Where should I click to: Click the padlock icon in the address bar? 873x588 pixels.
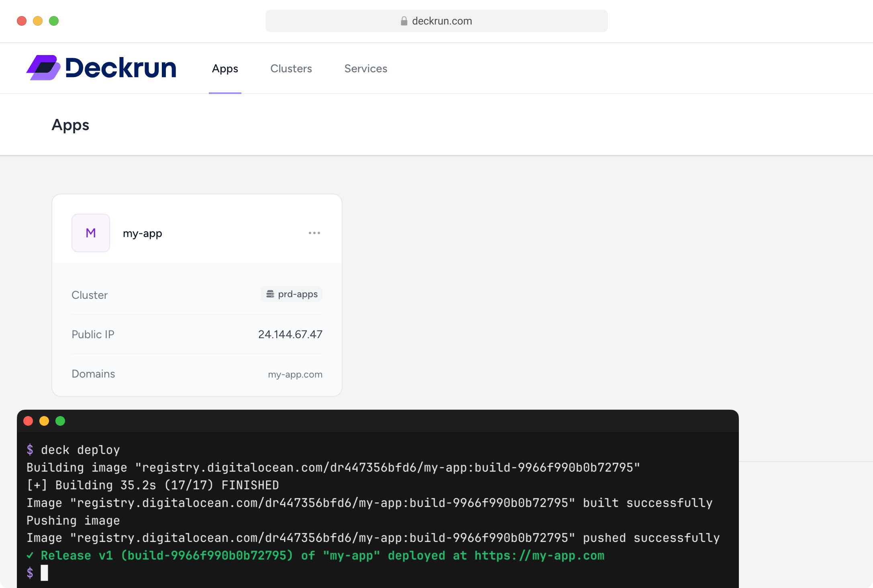tap(403, 21)
